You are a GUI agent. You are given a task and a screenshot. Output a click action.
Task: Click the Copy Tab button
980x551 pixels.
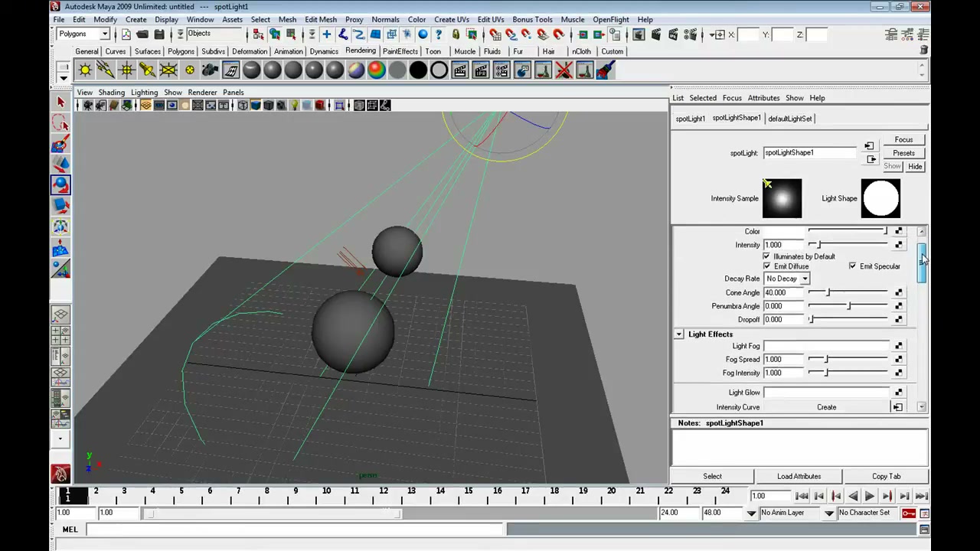886,476
